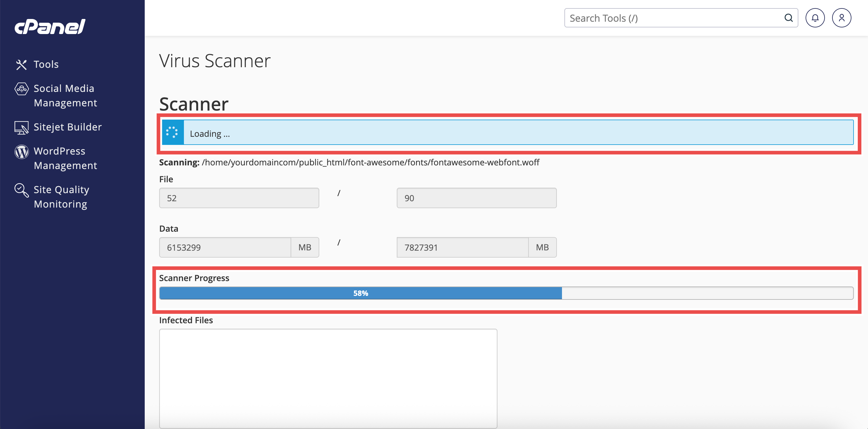Screen dimensions: 868x429
Task: Click the Scanner Progress bar at 58%
Action: (361, 293)
